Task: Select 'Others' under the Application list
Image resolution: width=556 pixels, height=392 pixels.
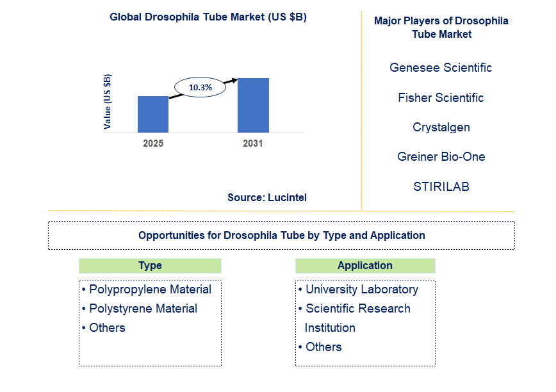Action: pos(320,347)
